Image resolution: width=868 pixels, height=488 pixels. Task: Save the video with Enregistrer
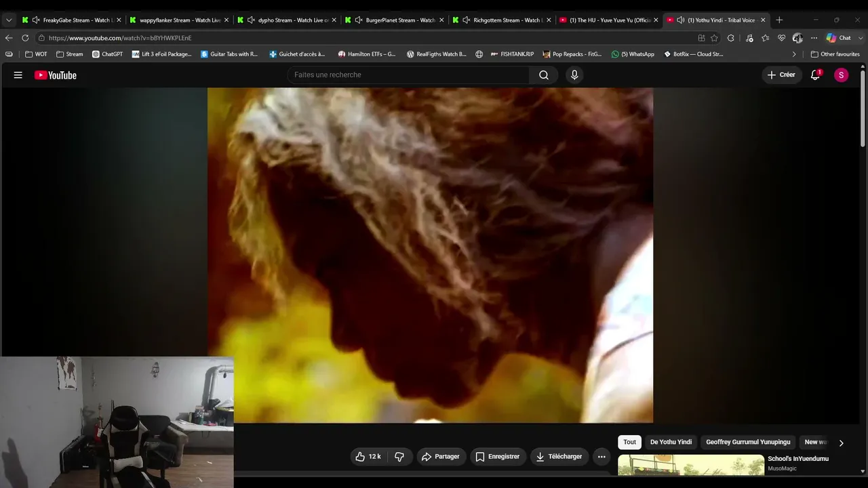498,457
